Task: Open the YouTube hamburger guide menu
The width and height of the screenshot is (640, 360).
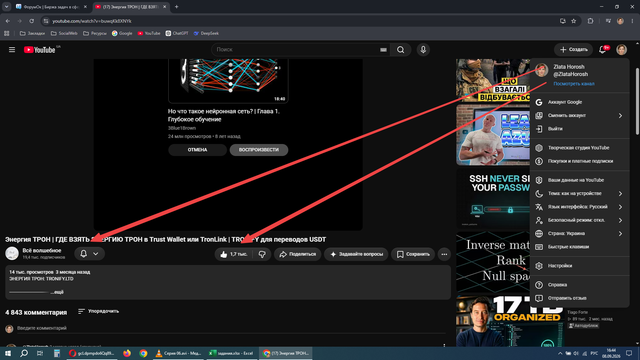Action: pyautogui.click(x=12, y=50)
